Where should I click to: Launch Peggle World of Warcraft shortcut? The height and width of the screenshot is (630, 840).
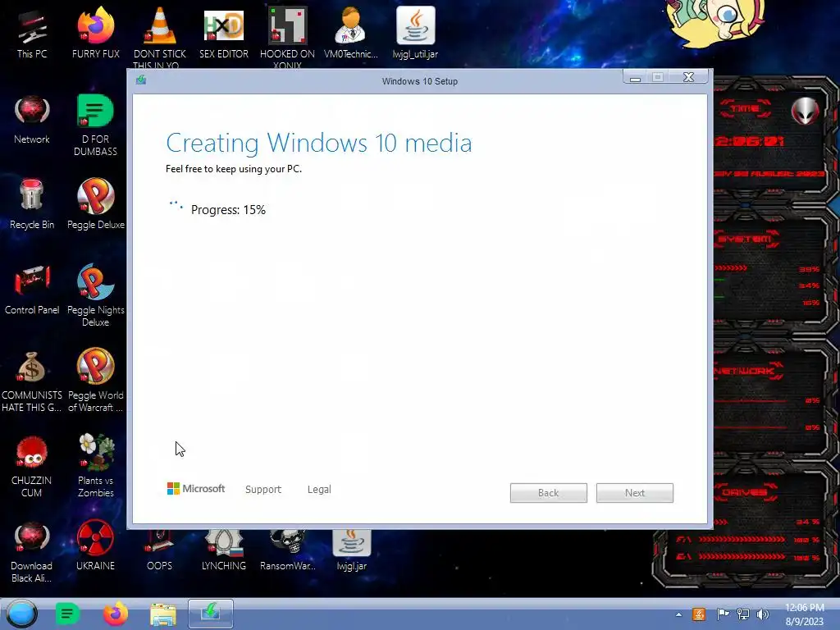coord(95,381)
